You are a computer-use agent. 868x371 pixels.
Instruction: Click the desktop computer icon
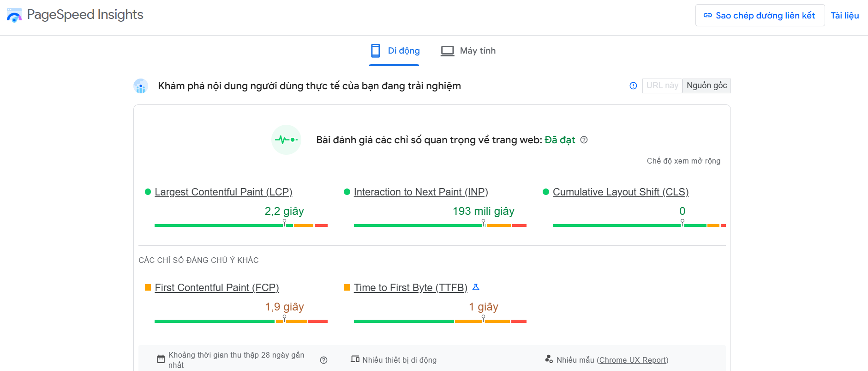pos(447,50)
